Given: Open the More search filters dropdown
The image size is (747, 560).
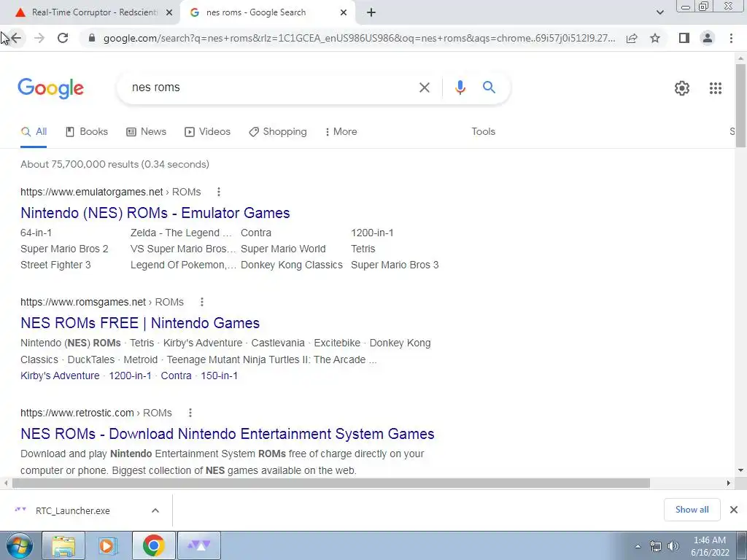Looking at the screenshot, I should (x=341, y=132).
